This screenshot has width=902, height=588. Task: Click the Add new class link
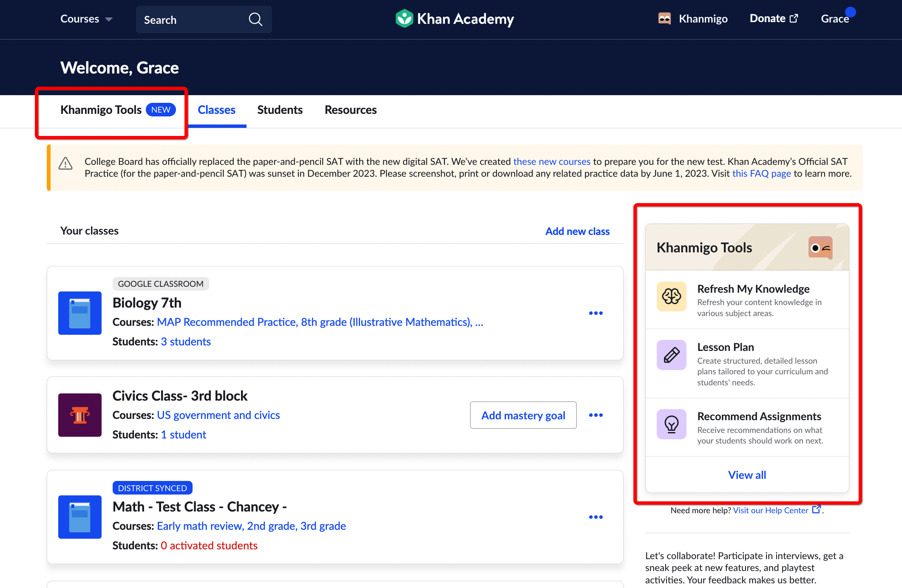(577, 231)
